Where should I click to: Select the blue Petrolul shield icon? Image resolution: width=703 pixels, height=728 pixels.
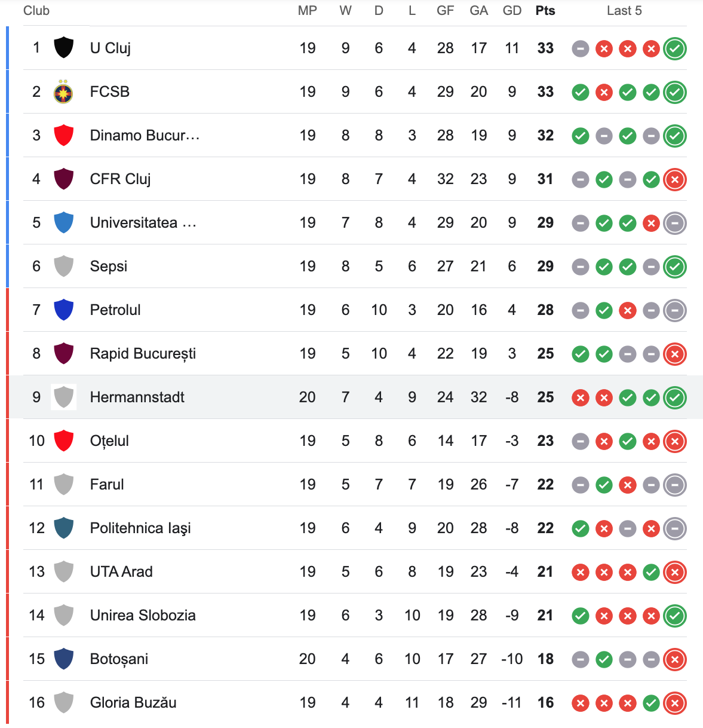[x=63, y=310]
